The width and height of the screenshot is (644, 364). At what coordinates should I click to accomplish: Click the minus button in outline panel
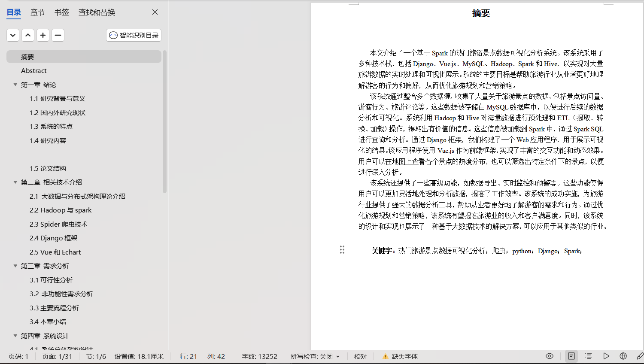coord(58,35)
